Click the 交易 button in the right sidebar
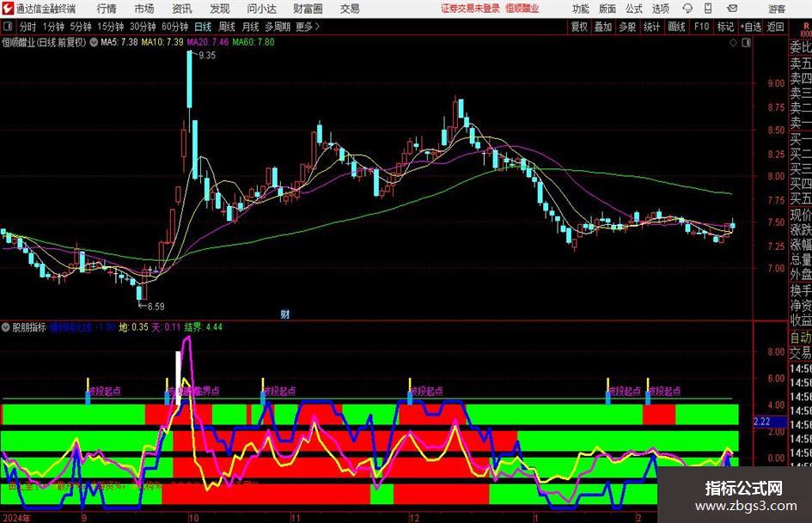This screenshot has width=812, height=523. [x=801, y=353]
